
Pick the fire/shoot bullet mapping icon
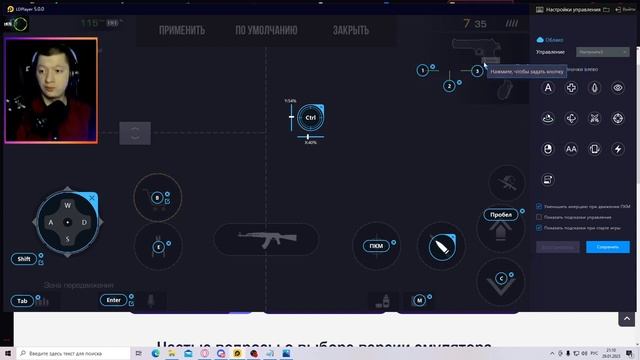click(x=595, y=88)
